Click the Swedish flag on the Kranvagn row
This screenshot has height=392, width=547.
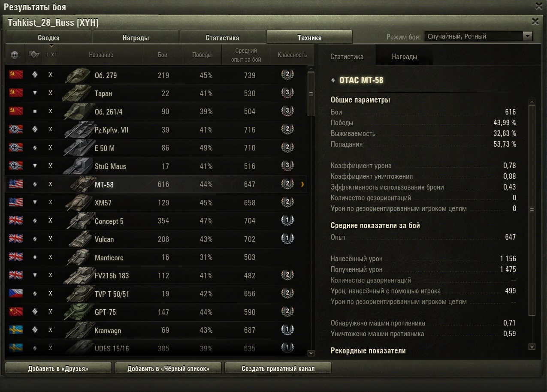tap(16, 330)
